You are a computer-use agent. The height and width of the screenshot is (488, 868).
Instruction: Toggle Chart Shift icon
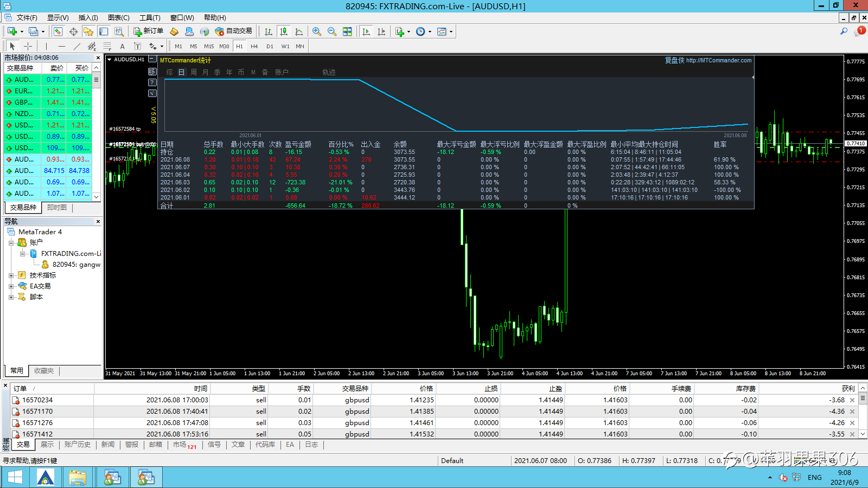click(381, 31)
